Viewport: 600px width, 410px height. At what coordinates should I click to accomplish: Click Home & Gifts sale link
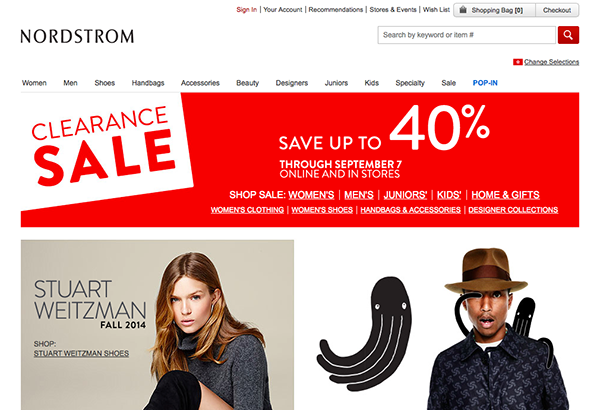(x=505, y=195)
